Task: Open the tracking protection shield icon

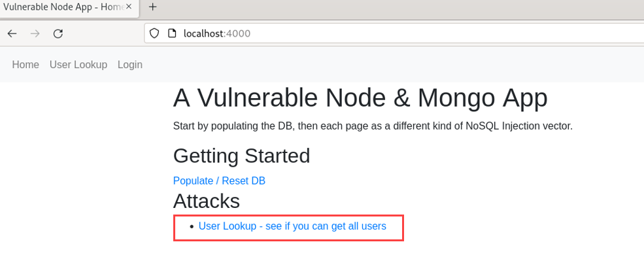Action: point(154,33)
